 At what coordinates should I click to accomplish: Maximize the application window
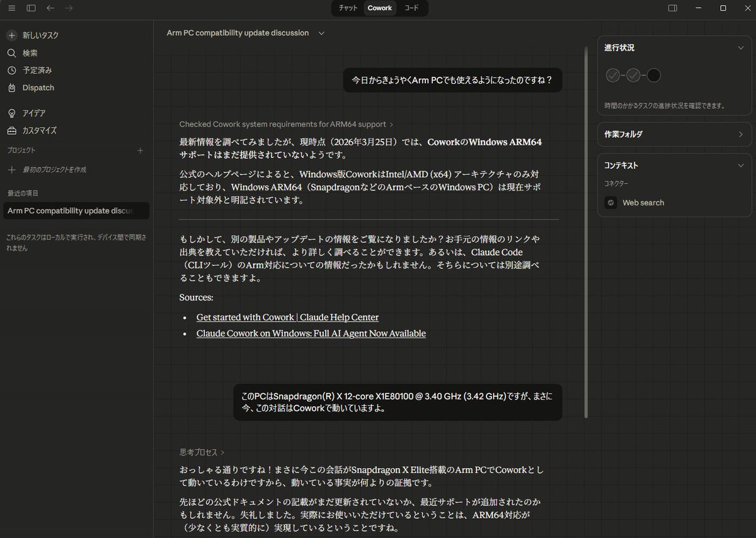pyautogui.click(x=723, y=8)
